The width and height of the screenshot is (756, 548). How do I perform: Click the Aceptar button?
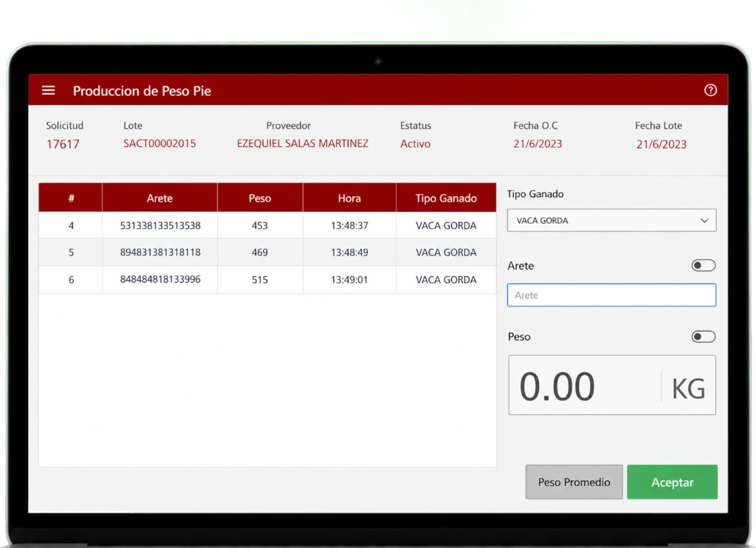point(672,482)
